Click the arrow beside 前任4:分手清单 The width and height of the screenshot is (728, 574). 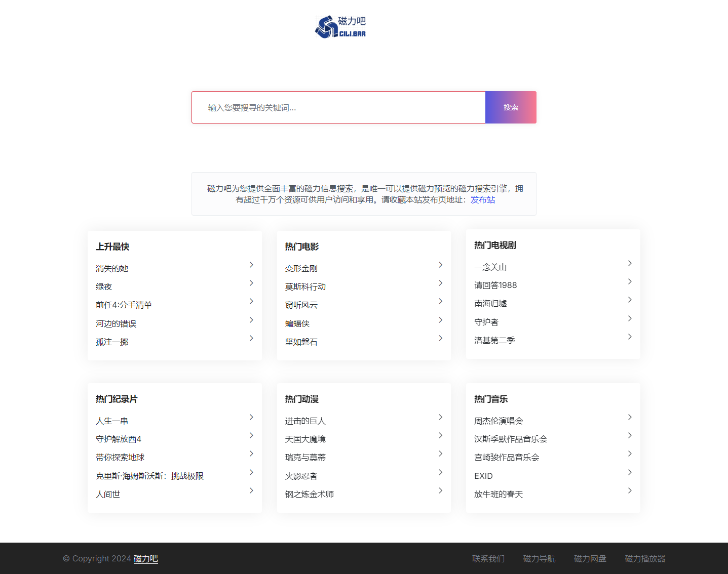coord(251,301)
